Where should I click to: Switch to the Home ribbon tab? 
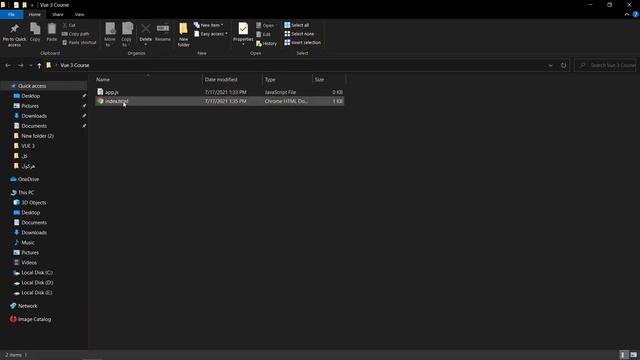click(35, 14)
